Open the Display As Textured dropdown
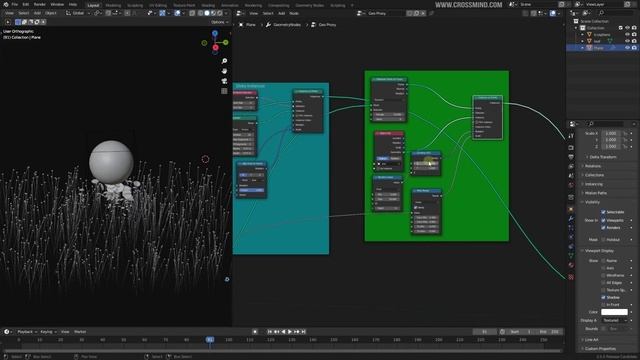The image size is (640, 360). click(x=614, y=320)
